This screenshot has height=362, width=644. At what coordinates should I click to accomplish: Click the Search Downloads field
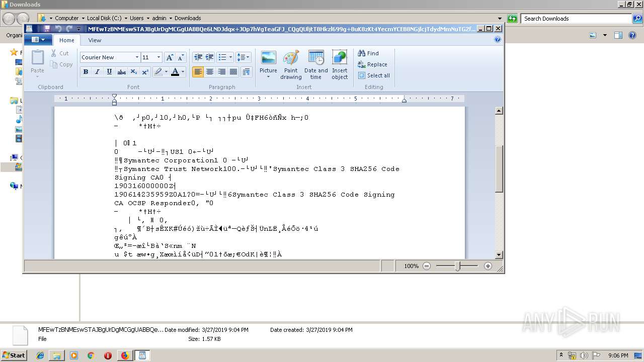(577, 19)
